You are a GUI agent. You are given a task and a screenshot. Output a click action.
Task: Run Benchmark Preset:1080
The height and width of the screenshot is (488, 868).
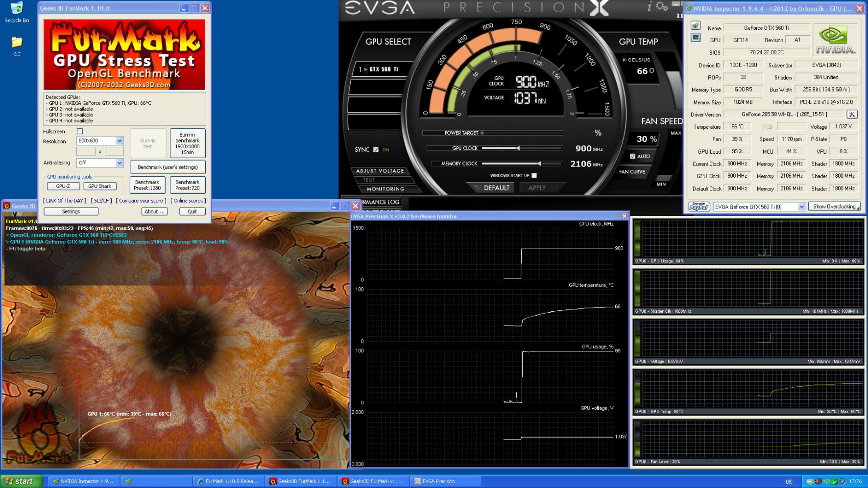[x=147, y=185]
